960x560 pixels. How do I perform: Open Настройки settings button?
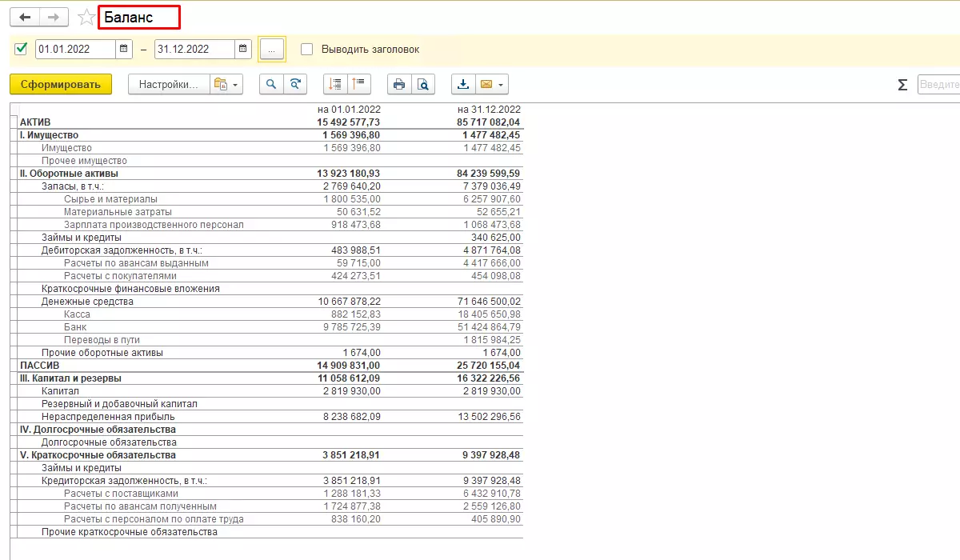(x=169, y=84)
